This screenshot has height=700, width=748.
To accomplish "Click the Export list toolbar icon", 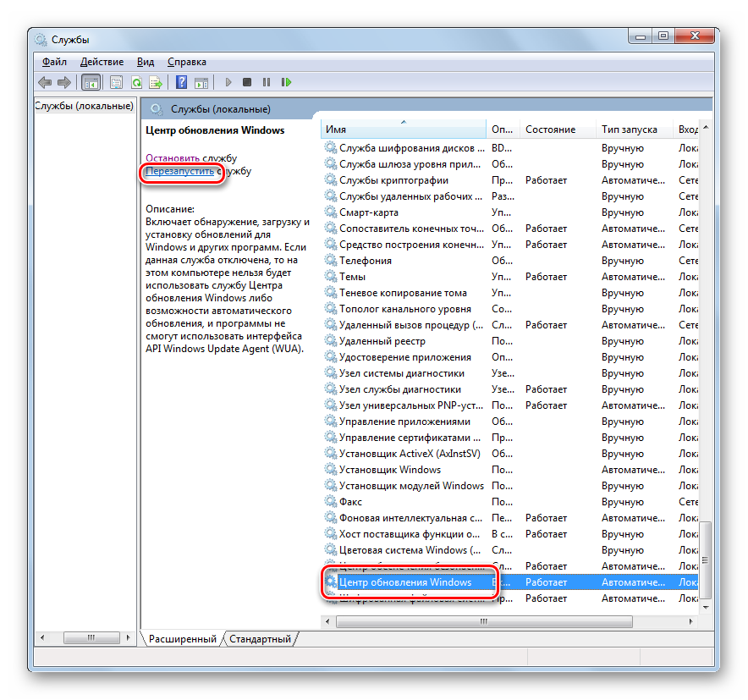I will pyautogui.click(x=156, y=82).
